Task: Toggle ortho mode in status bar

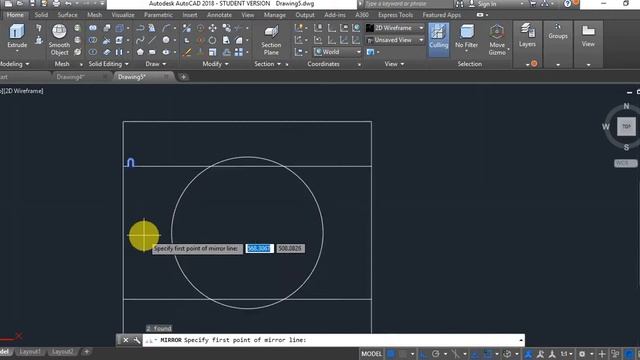Action: (x=423, y=354)
